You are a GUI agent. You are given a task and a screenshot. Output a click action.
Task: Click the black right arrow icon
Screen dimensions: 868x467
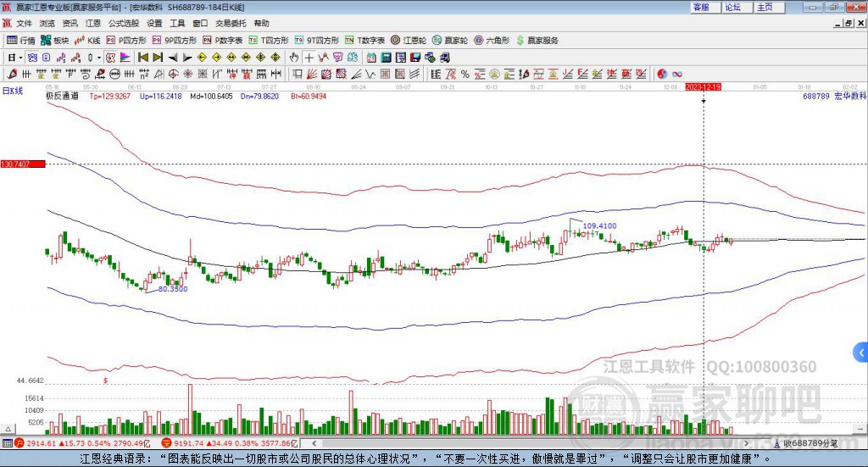pos(187,58)
